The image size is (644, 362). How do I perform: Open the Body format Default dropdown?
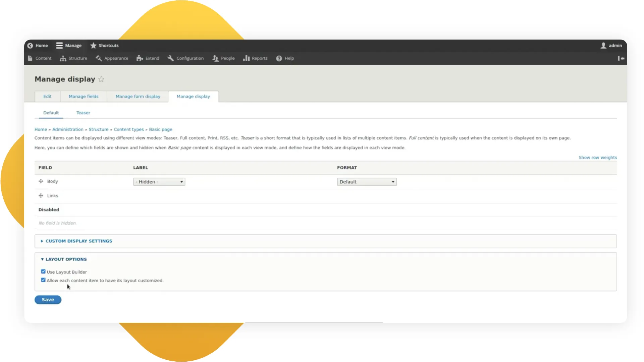click(367, 182)
